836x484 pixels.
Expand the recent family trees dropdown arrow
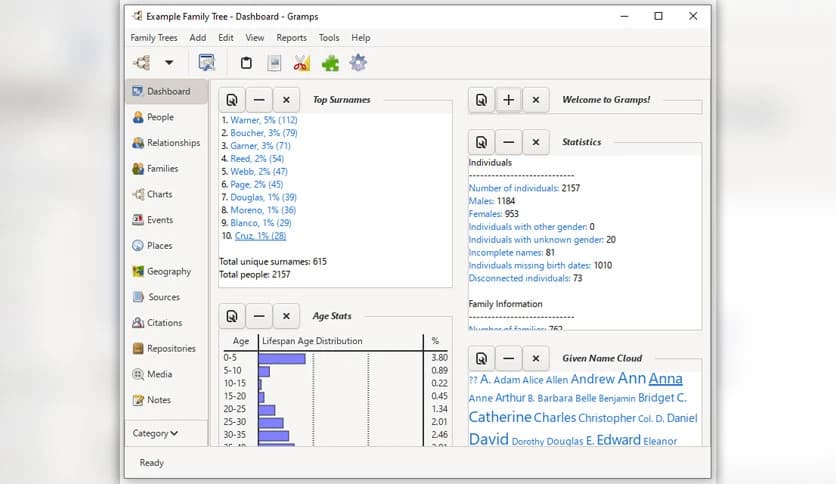coord(169,63)
